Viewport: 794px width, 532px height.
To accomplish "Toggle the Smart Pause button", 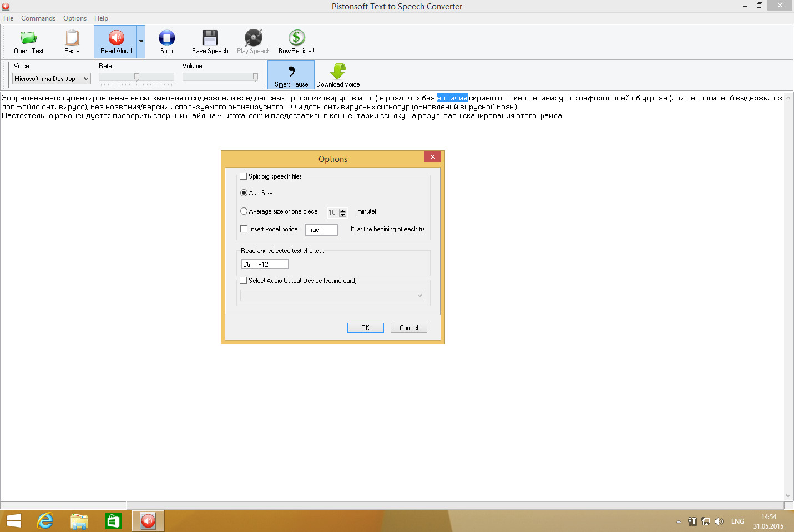I will pyautogui.click(x=291, y=75).
